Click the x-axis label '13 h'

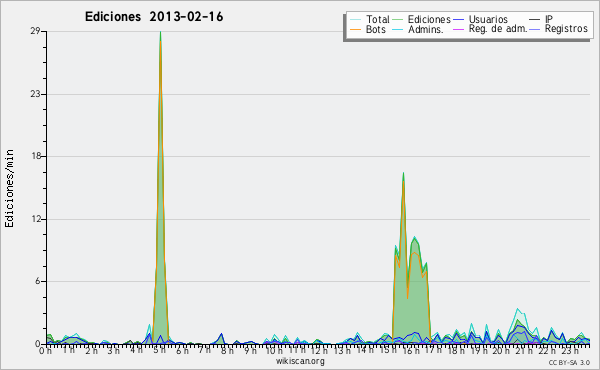342,350
